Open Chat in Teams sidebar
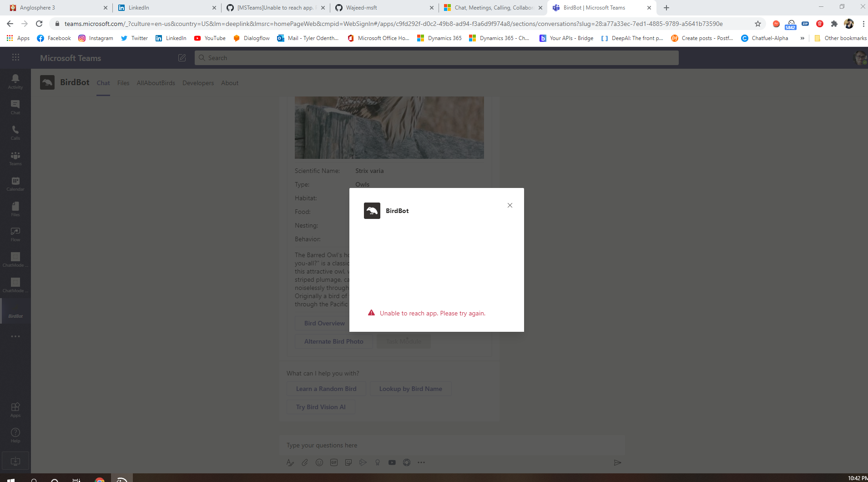This screenshot has height=482, width=868. click(x=15, y=107)
